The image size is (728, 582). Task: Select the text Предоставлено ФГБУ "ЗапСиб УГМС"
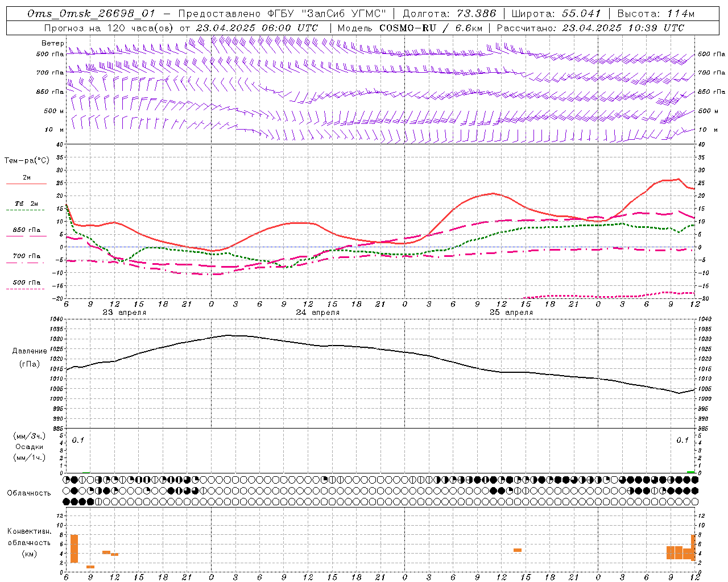coord(283,14)
